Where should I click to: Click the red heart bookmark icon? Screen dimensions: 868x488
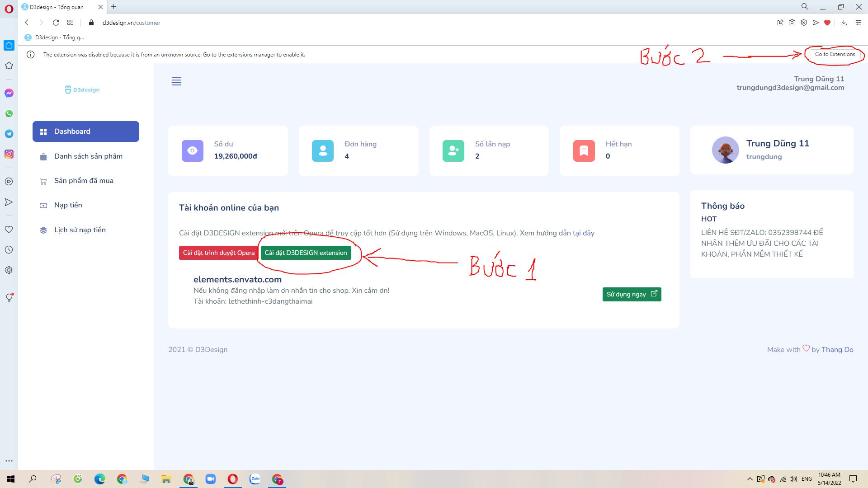click(827, 23)
